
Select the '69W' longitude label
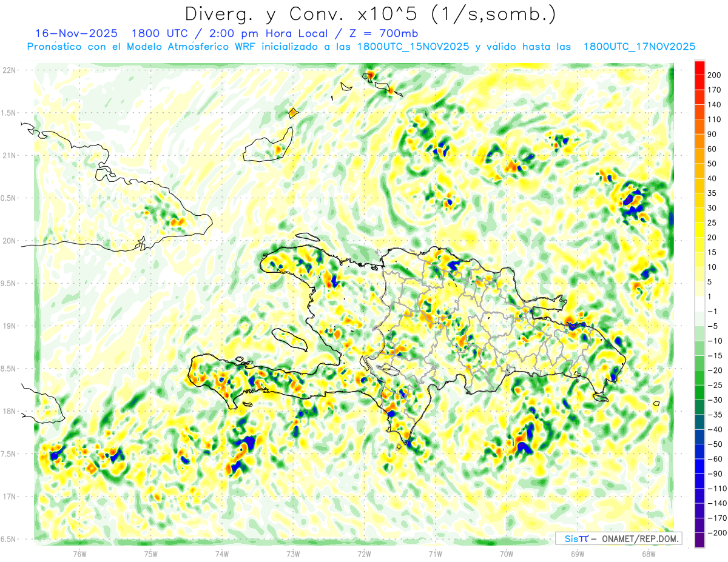coord(577,553)
